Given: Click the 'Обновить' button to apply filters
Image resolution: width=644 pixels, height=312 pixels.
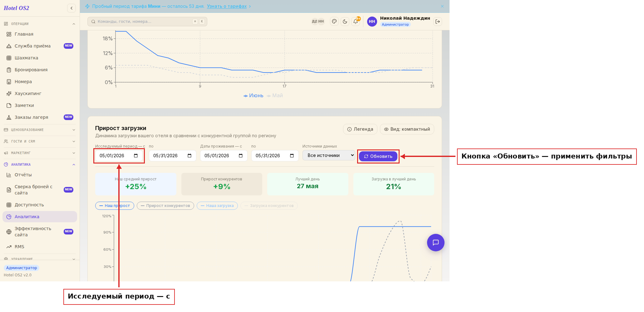Looking at the screenshot, I should tap(378, 156).
